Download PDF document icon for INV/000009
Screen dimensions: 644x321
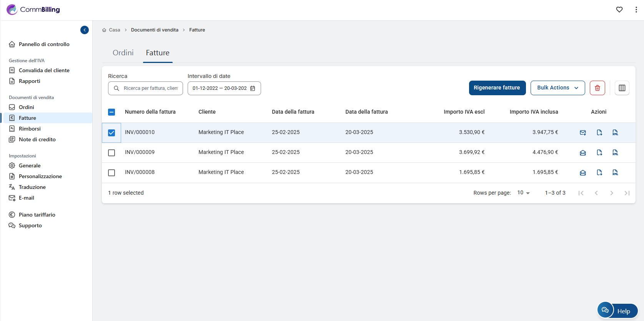tap(599, 153)
